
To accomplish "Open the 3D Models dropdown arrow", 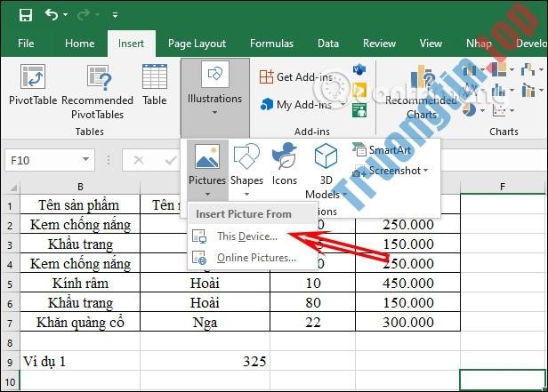I will coord(344,194).
